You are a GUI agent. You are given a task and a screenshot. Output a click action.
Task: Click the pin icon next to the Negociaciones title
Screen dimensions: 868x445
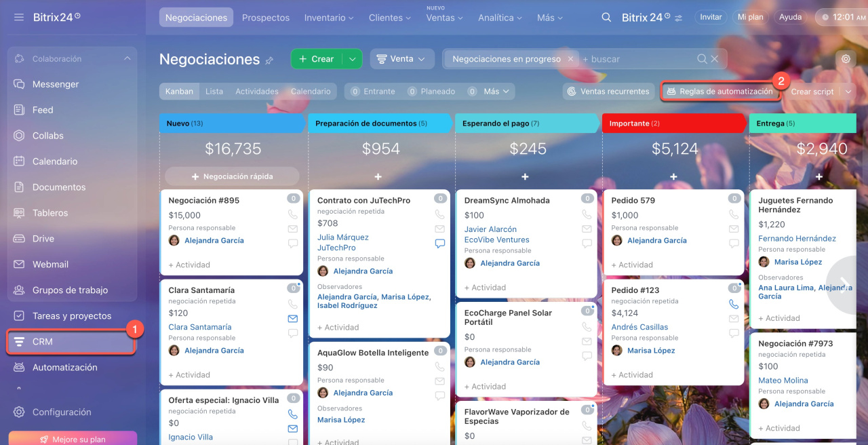pyautogui.click(x=269, y=60)
